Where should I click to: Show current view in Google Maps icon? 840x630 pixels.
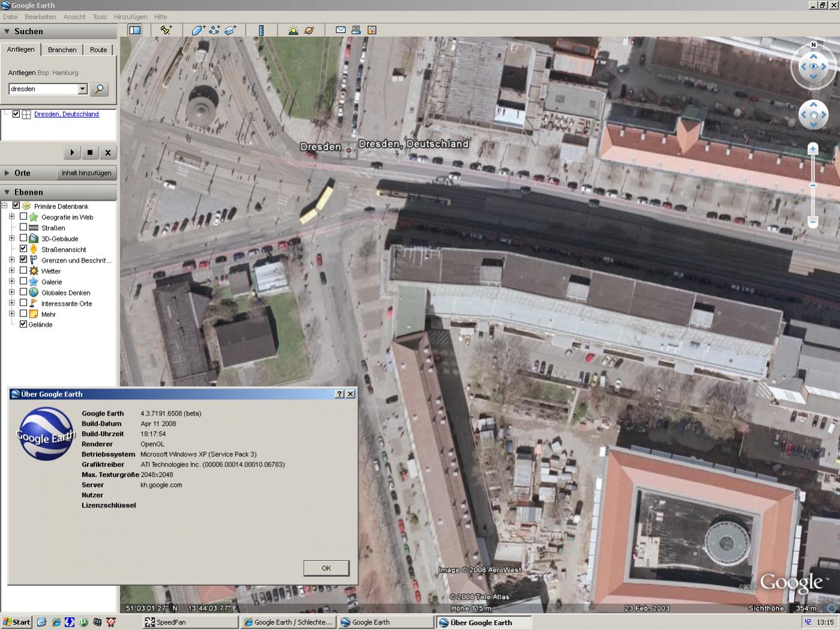point(372,30)
